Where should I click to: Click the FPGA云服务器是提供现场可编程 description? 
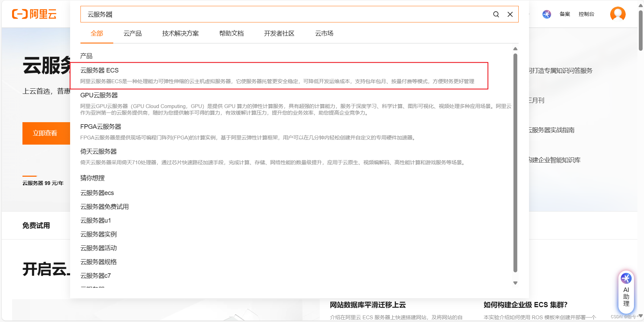248,138
